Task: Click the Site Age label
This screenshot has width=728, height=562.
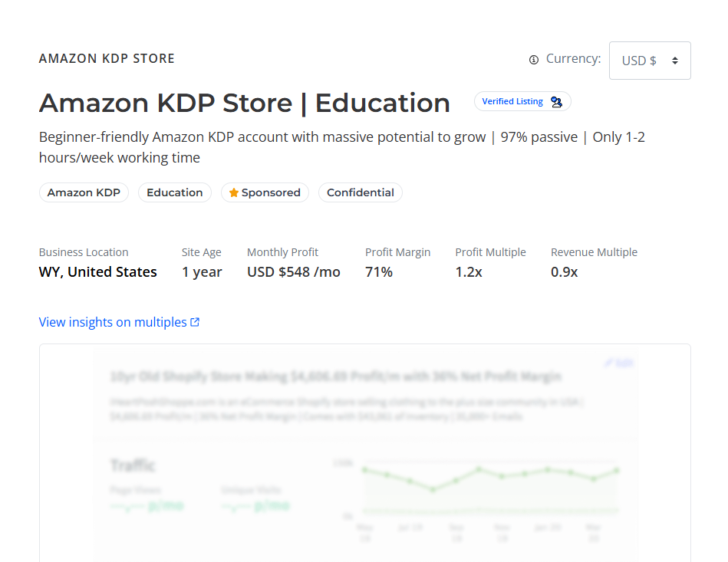Action: (x=202, y=252)
